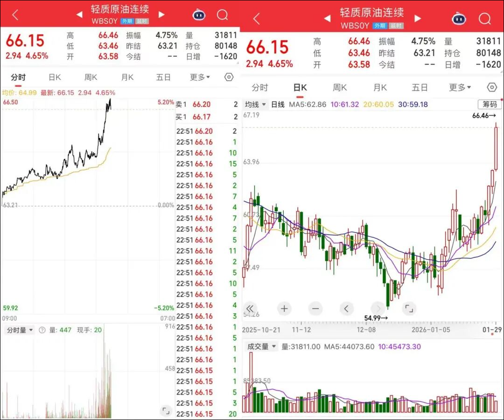
Task: Tap 66.46 high marker on candlestick chart
Action: (x=484, y=116)
